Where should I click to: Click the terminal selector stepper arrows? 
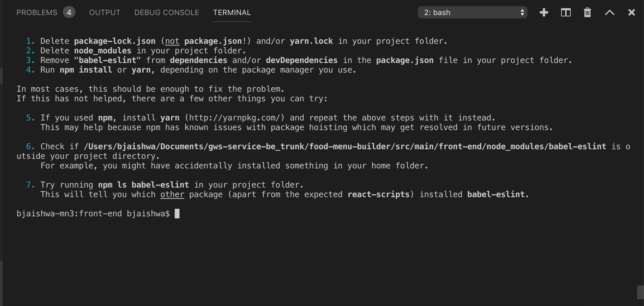pos(522,12)
